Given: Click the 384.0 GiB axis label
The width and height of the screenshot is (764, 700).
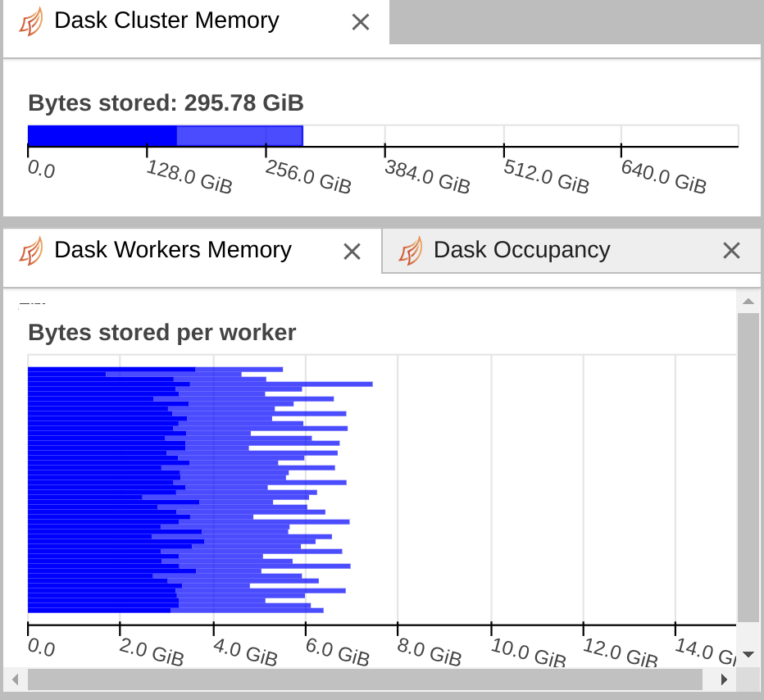Looking at the screenshot, I should (x=427, y=177).
